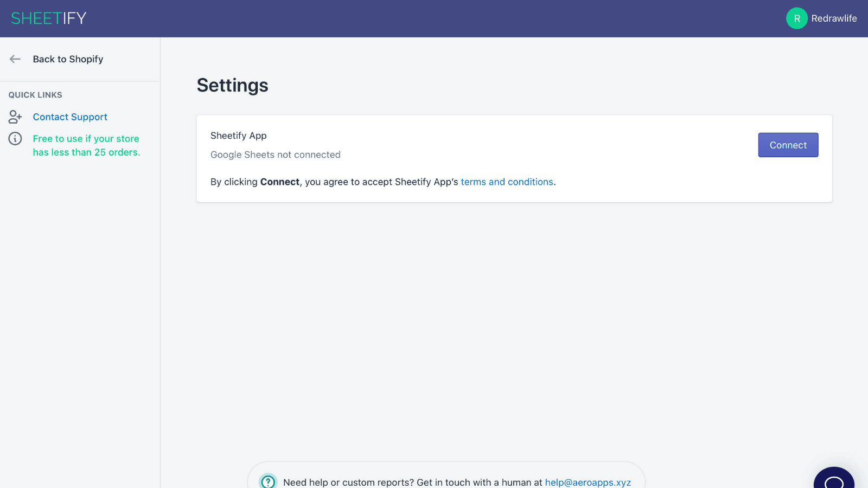Navigate Back to Shopify
The width and height of the screenshot is (868, 488).
(68, 59)
